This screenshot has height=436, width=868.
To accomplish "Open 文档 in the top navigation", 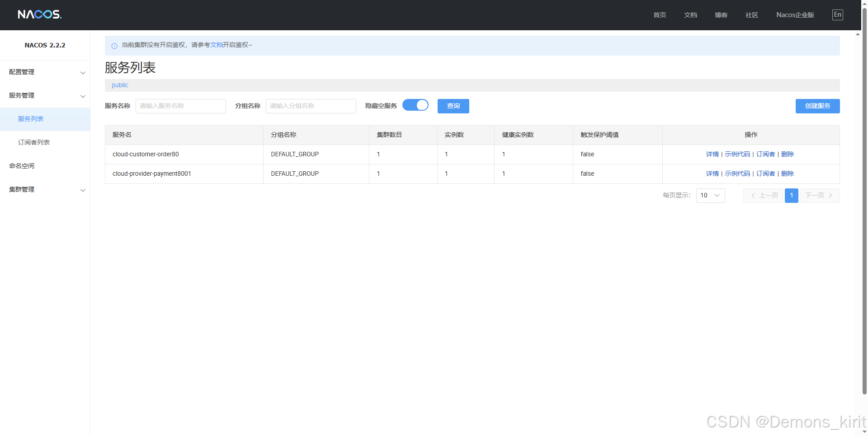I will tap(690, 15).
